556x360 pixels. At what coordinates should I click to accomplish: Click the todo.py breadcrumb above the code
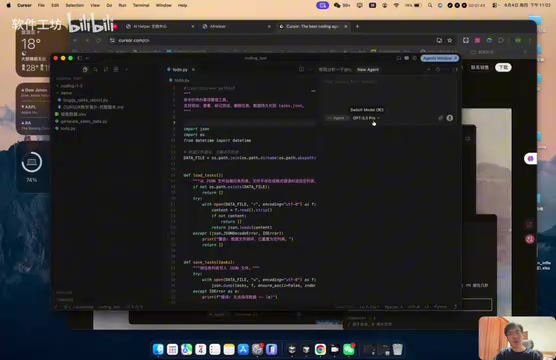coord(182,81)
